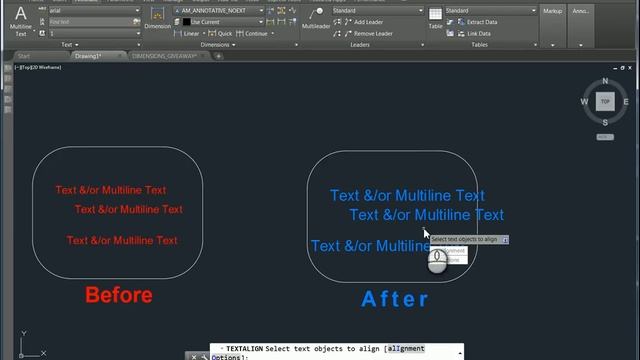Click the Link Data tool
Screen dimensions: 640x360
point(474,33)
